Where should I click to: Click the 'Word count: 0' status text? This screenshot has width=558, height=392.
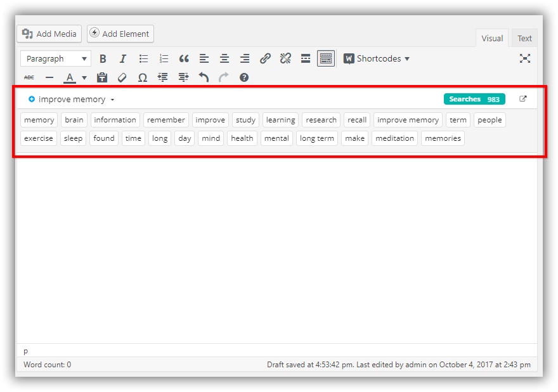click(48, 365)
